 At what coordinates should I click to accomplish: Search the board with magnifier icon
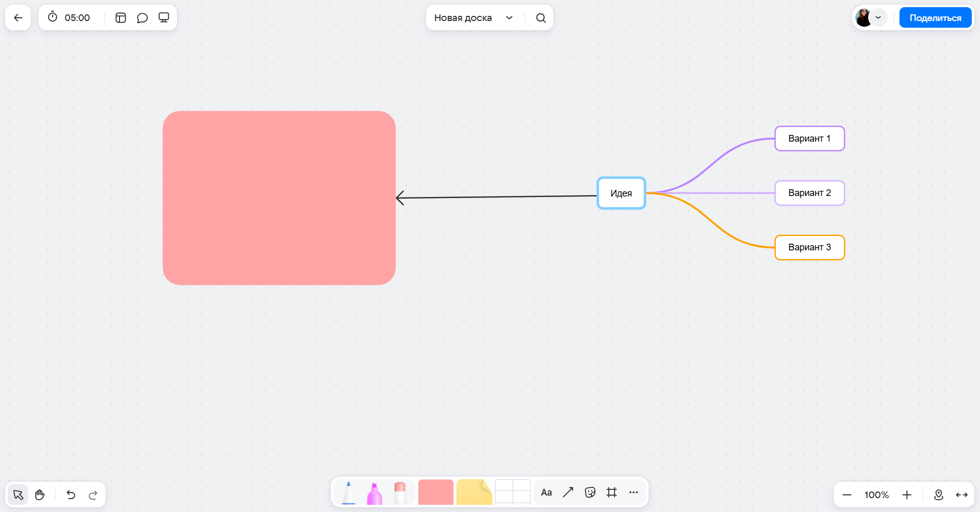541,18
